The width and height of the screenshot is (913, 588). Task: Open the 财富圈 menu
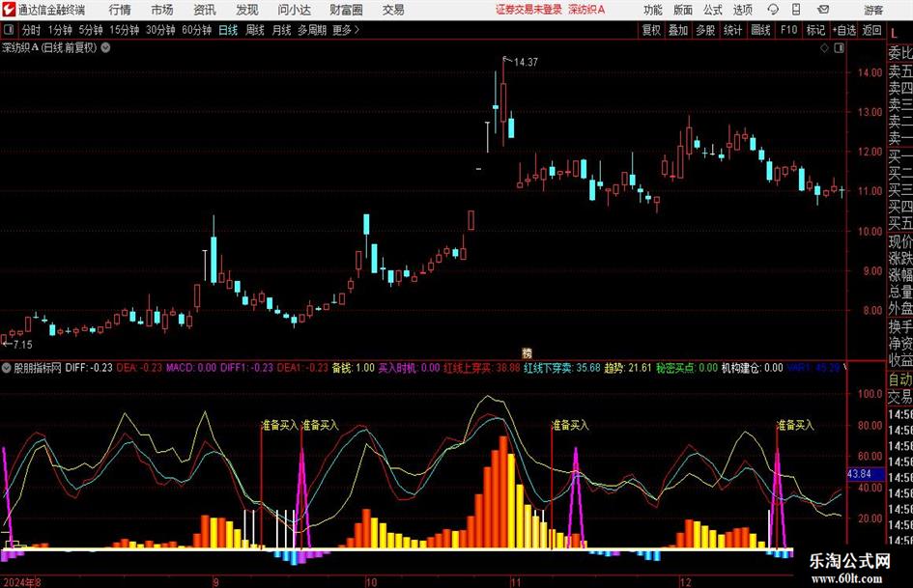click(346, 10)
